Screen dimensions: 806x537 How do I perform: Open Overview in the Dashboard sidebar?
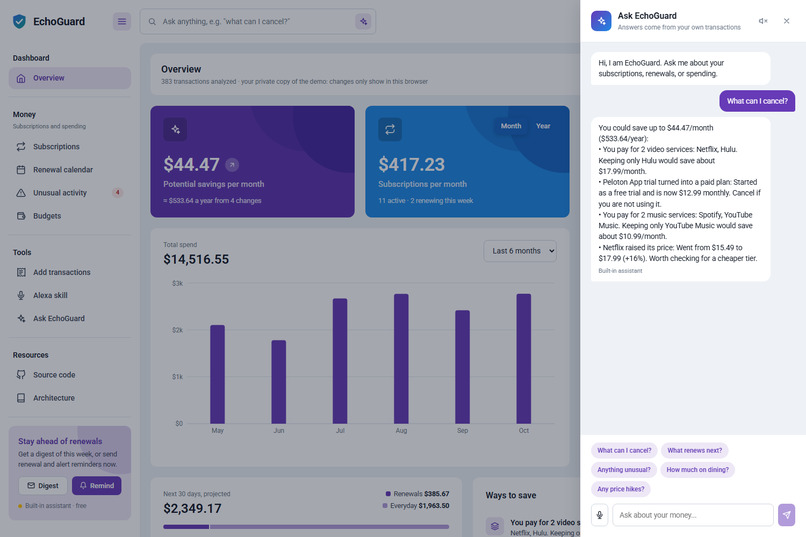point(70,78)
